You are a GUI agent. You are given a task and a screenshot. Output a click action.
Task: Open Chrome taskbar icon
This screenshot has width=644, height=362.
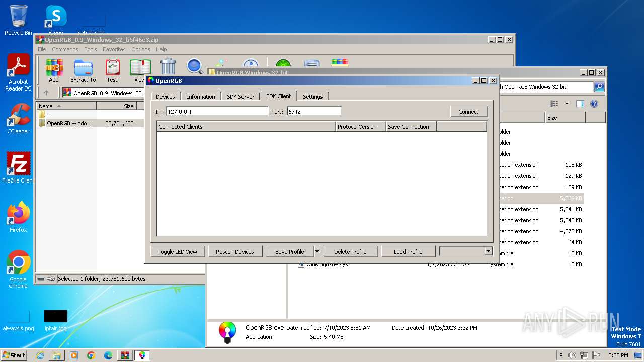tap(91, 355)
